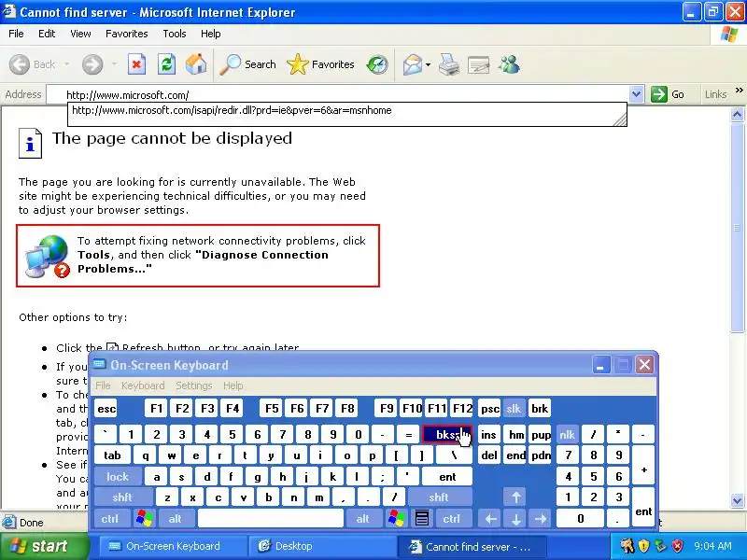Expand the Links toolbar chevron
This screenshot has width=747, height=560.
(739, 90)
